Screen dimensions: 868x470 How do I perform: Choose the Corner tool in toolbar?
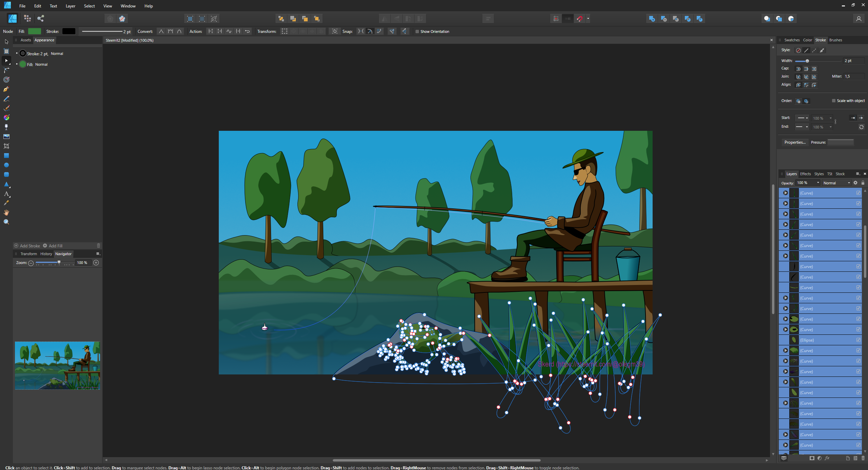(6, 70)
